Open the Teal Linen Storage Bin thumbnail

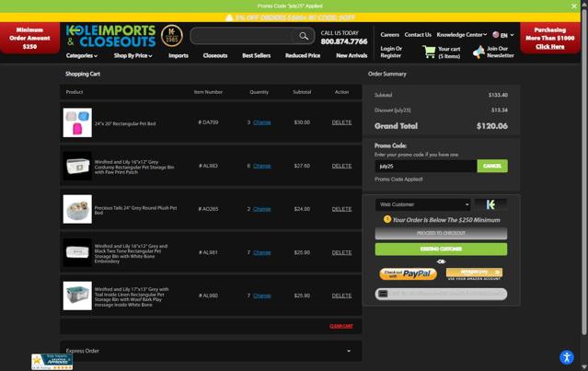(77, 296)
